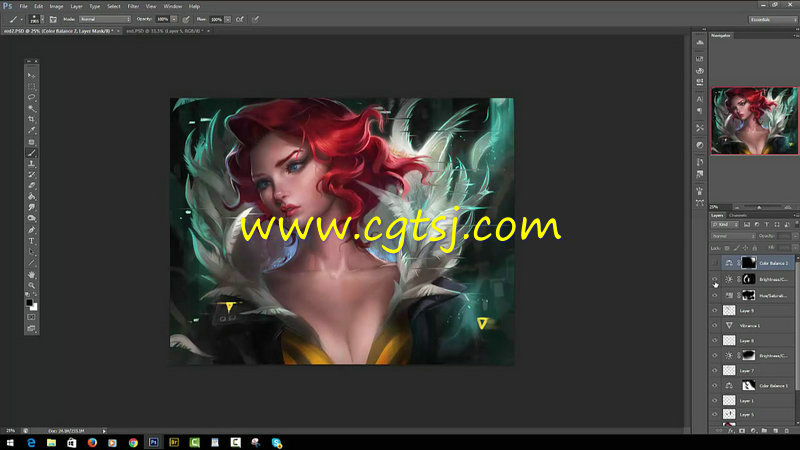Select the Rectangular Marquee tool
The image size is (800, 450).
click(32, 86)
